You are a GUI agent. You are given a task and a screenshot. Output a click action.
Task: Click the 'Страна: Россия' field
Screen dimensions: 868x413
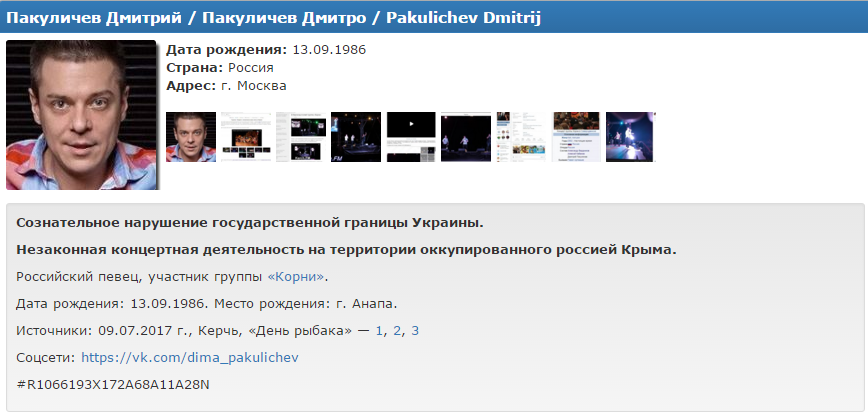(219, 67)
